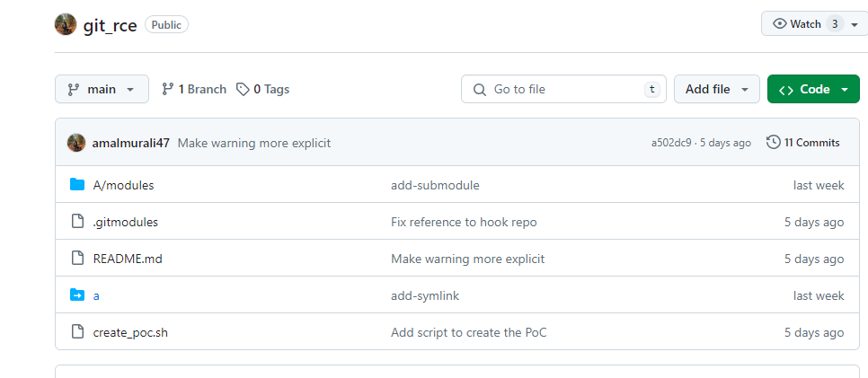Open the A/modules folder
This screenshot has height=378, width=868.
[x=123, y=185]
